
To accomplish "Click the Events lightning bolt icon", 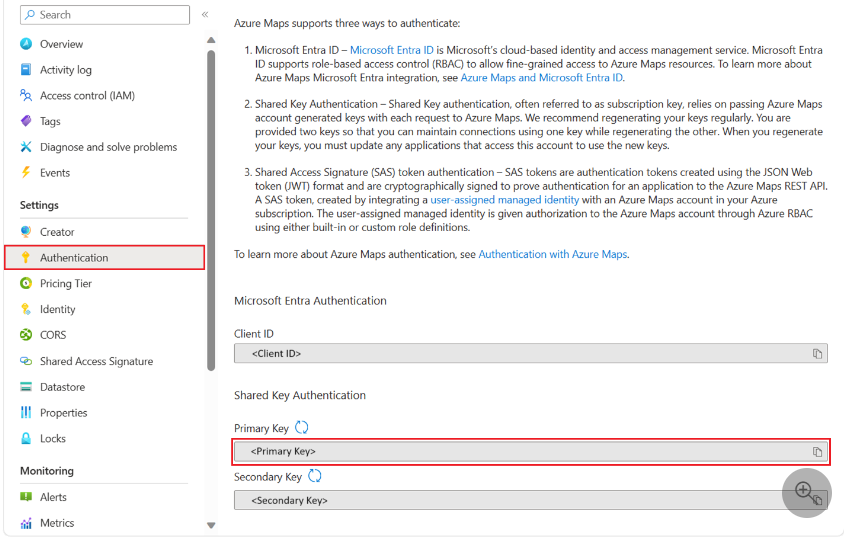I will click(26, 173).
